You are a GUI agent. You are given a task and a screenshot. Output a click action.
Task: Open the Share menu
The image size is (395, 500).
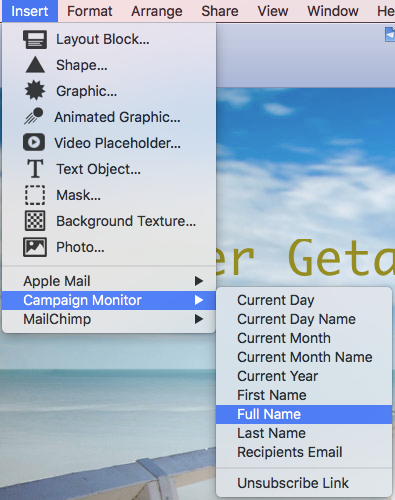220,11
